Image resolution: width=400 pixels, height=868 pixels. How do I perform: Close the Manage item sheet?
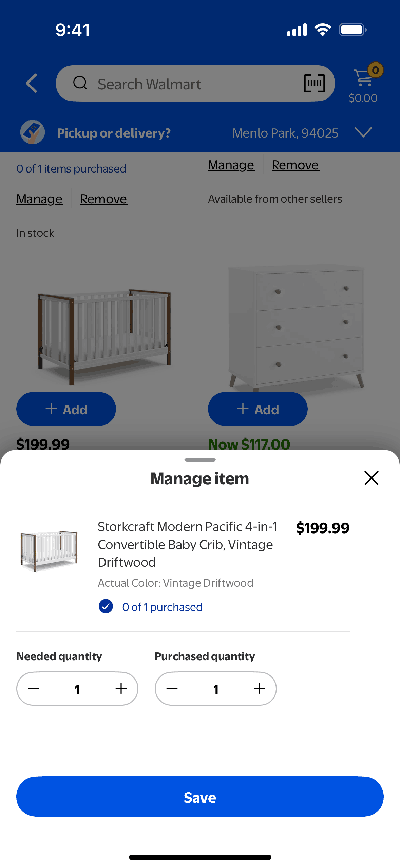[x=371, y=478]
